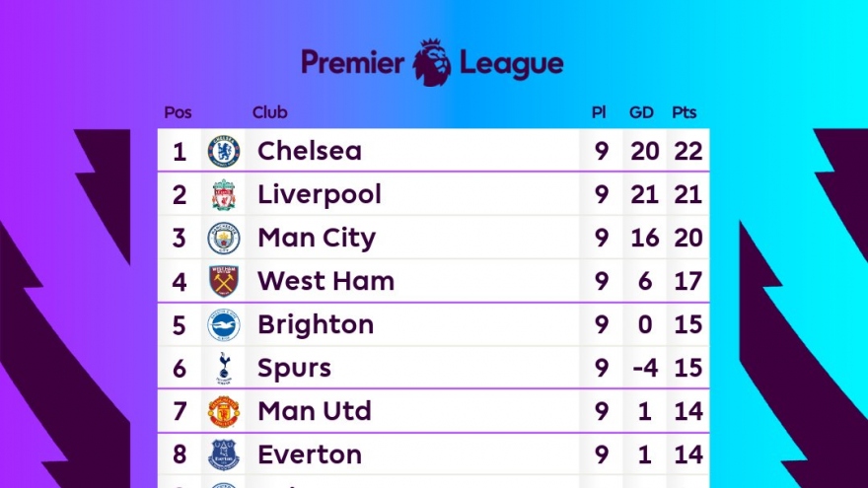Select the West Ham team name

click(325, 282)
